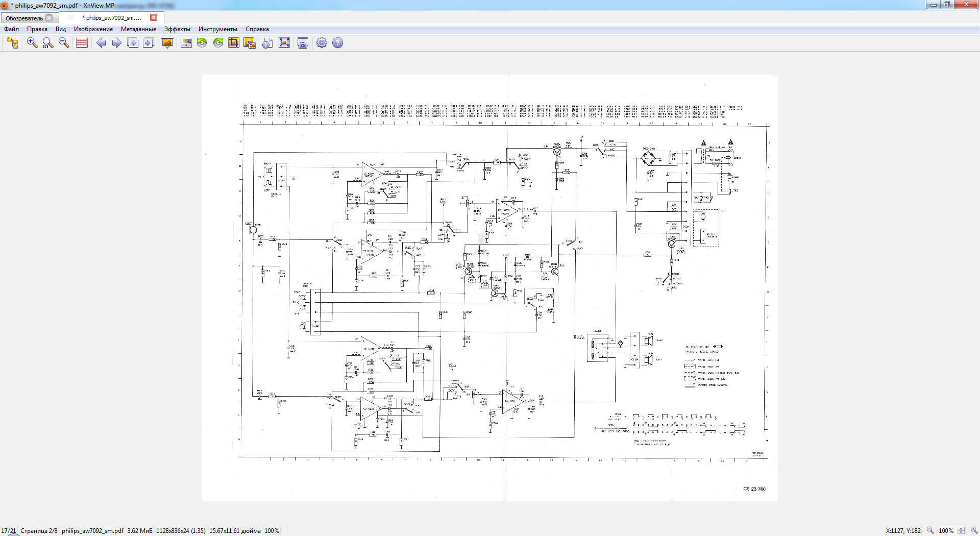Rotate image counter-clockwise
Viewport: 980px width, 536px height.
click(x=202, y=43)
